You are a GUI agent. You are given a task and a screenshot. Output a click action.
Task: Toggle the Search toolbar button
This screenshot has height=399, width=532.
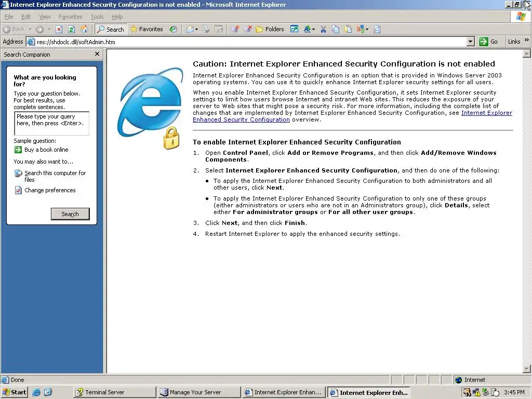pos(111,30)
